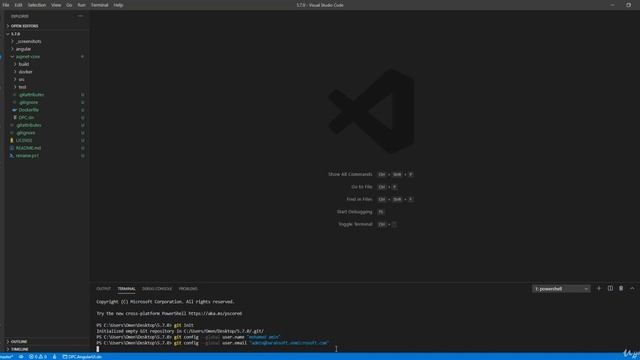Open the File menu
The width and height of the screenshot is (640, 360).
[6, 5]
